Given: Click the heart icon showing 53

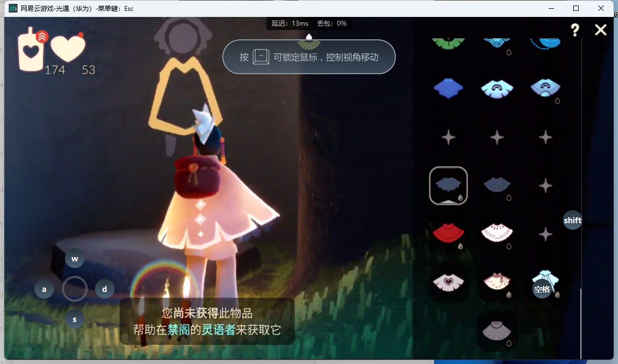Looking at the screenshot, I should [x=68, y=47].
